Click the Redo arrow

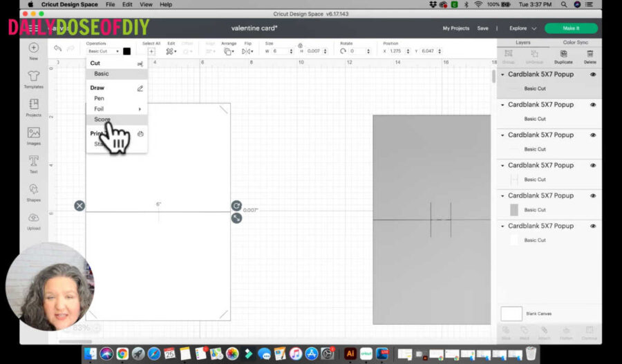70,48
